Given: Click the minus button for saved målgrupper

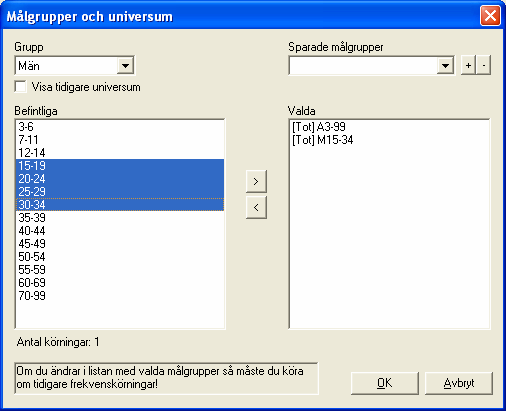Looking at the screenshot, I should 484,65.
